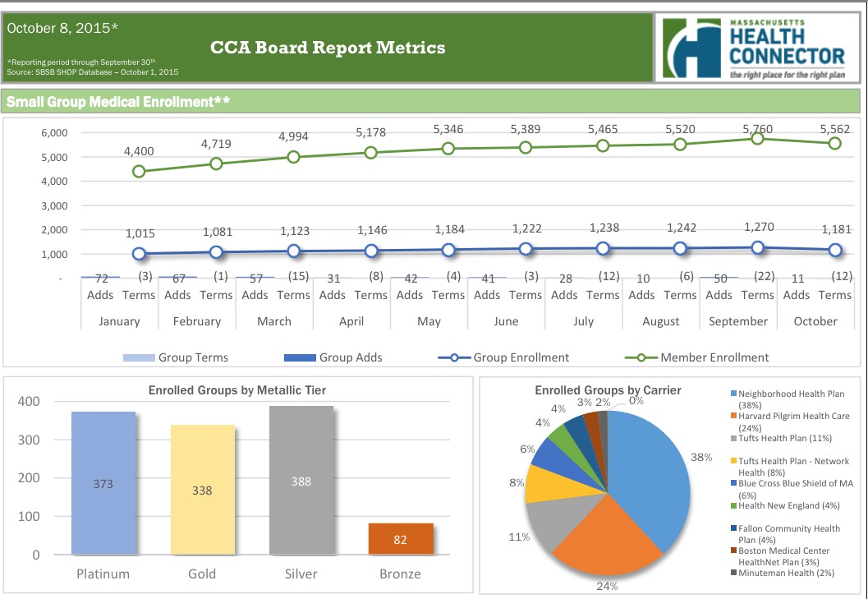The image size is (868, 599).
Task: Select the Member Enrollment point for May
Action: click(x=448, y=149)
